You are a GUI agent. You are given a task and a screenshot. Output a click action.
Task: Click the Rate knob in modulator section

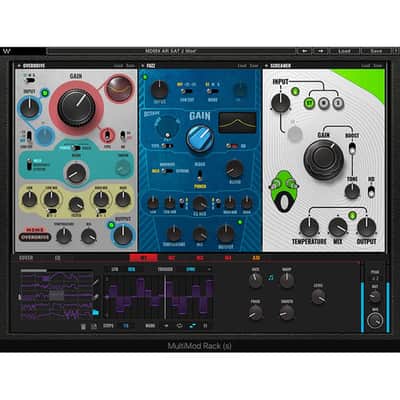click(255, 280)
